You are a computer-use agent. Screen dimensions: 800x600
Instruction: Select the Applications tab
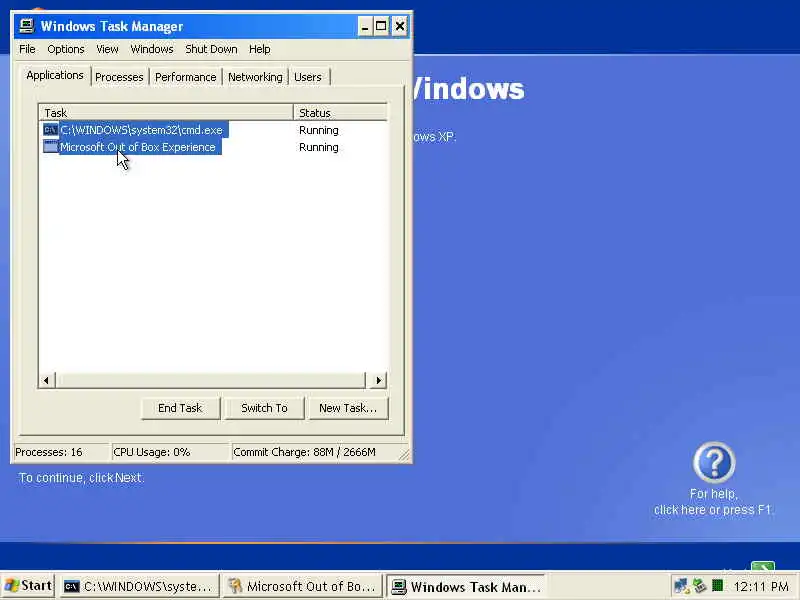coord(55,76)
